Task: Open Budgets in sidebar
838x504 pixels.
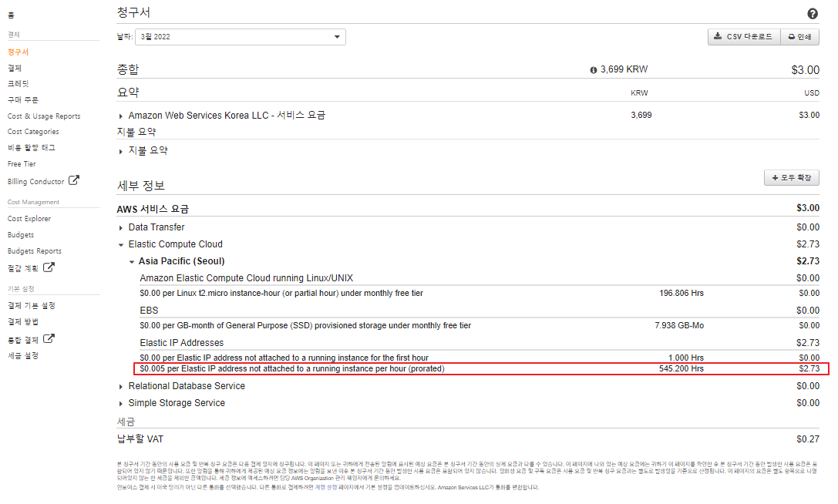Action: 21,234
